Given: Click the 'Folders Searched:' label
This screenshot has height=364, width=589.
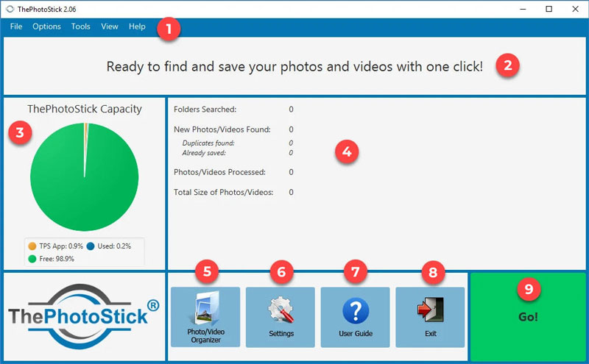Looking at the screenshot, I should 205,109.
